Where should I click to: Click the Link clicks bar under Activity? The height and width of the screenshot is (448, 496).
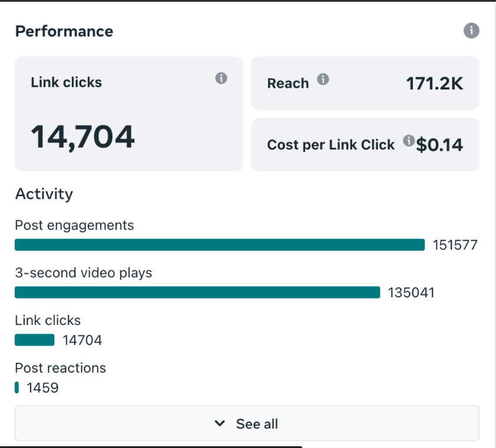coord(34,340)
